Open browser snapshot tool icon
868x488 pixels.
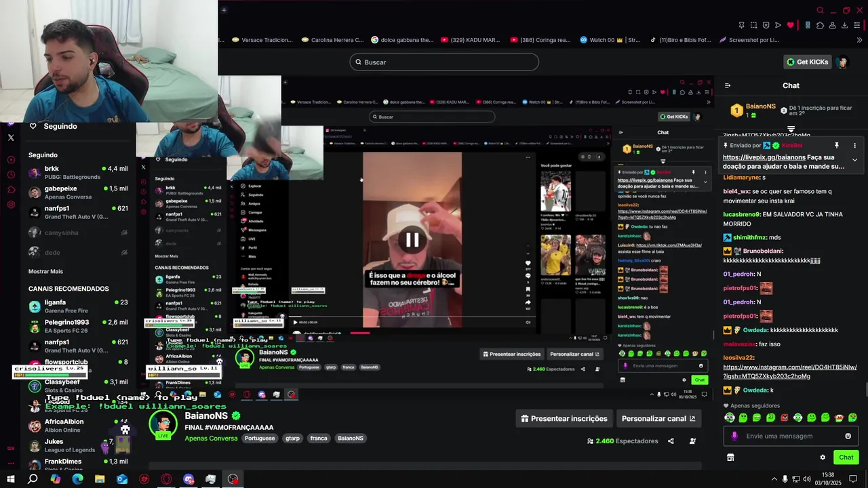tap(753, 25)
